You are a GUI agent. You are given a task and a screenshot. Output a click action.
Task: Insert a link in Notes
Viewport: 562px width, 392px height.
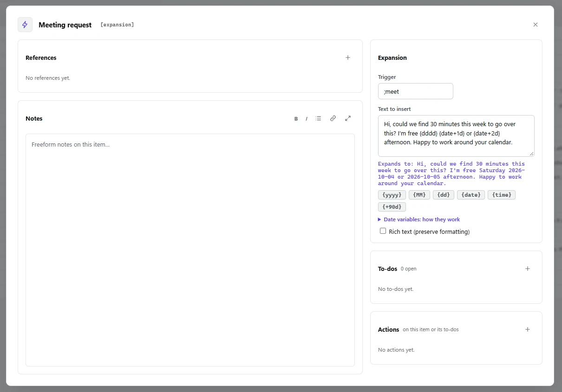[333, 119]
